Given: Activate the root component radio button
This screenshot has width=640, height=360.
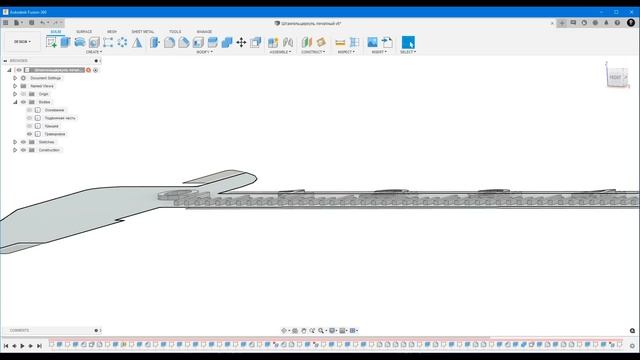Looking at the screenshot, I should (96, 70).
